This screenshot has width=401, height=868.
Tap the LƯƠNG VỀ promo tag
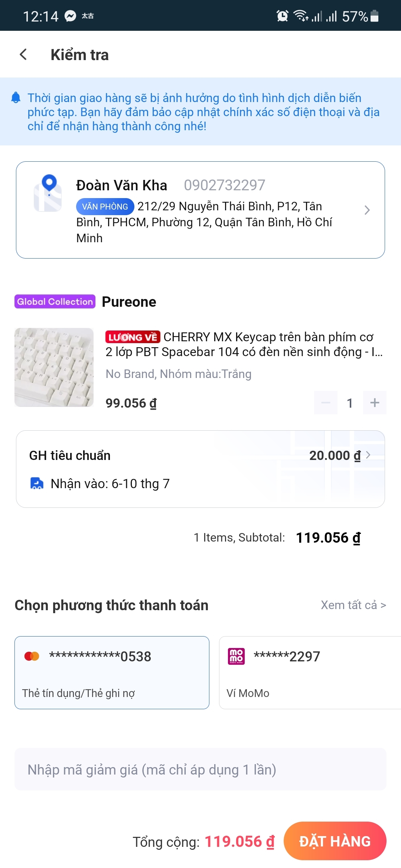pyautogui.click(x=133, y=337)
